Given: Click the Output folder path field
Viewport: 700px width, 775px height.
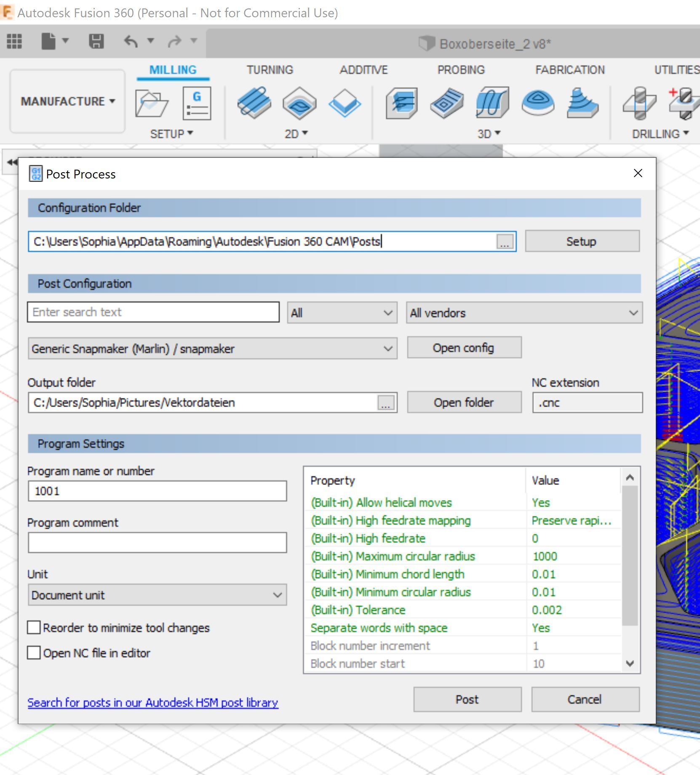Looking at the screenshot, I should (x=202, y=403).
